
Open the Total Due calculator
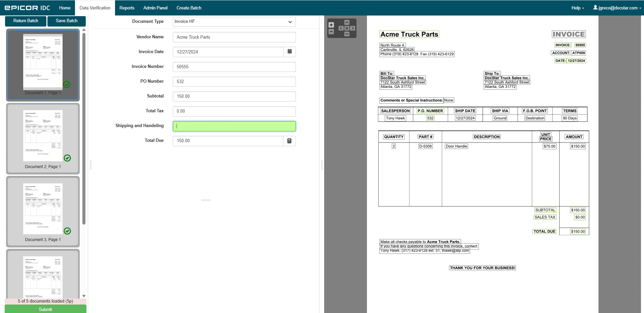pyautogui.click(x=289, y=141)
